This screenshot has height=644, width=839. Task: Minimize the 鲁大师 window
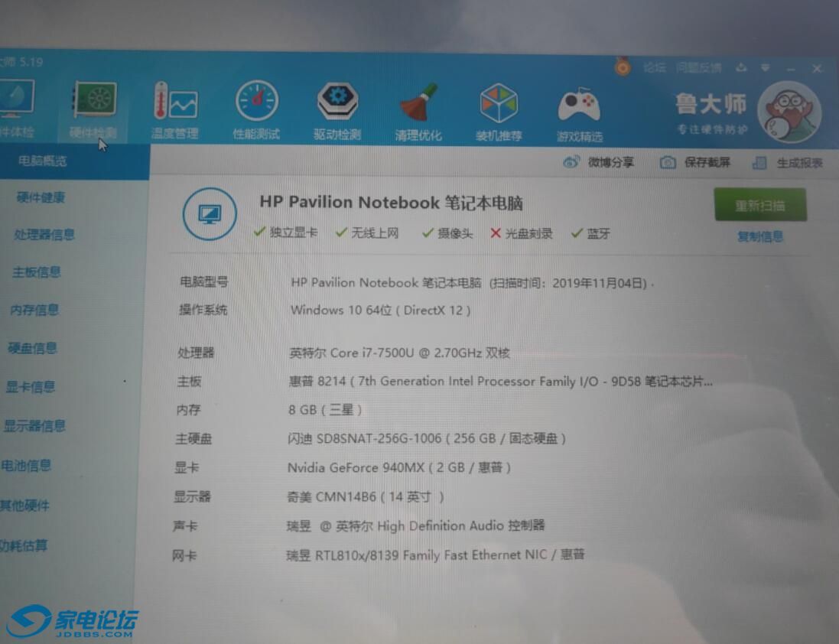[x=791, y=69]
